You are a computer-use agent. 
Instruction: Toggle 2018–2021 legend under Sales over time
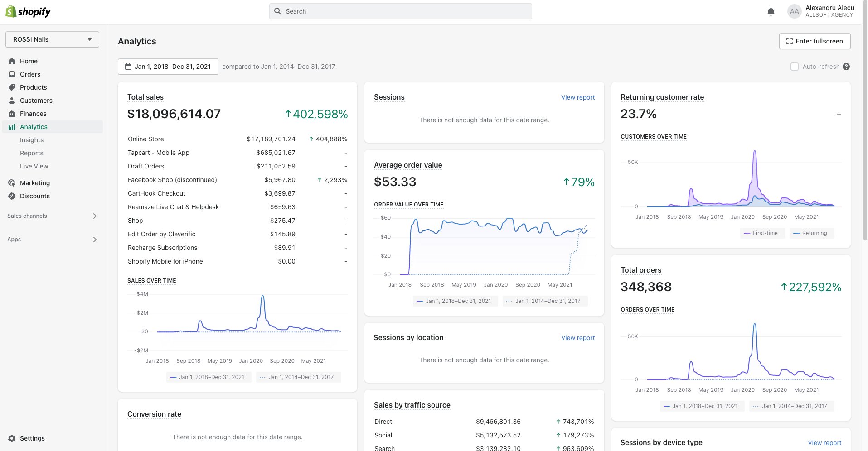coord(209,377)
